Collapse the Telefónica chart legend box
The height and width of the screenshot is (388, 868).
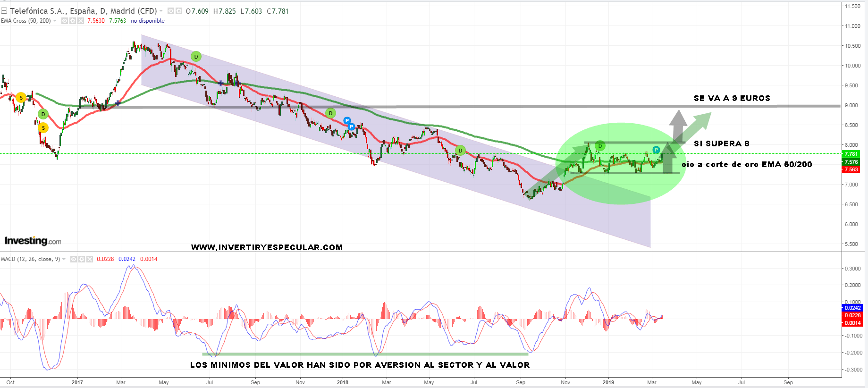click(4, 11)
